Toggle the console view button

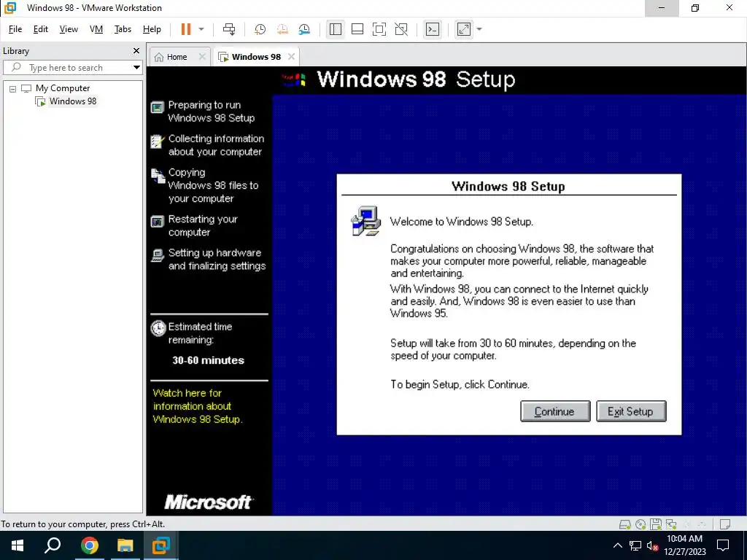point(432,29)
